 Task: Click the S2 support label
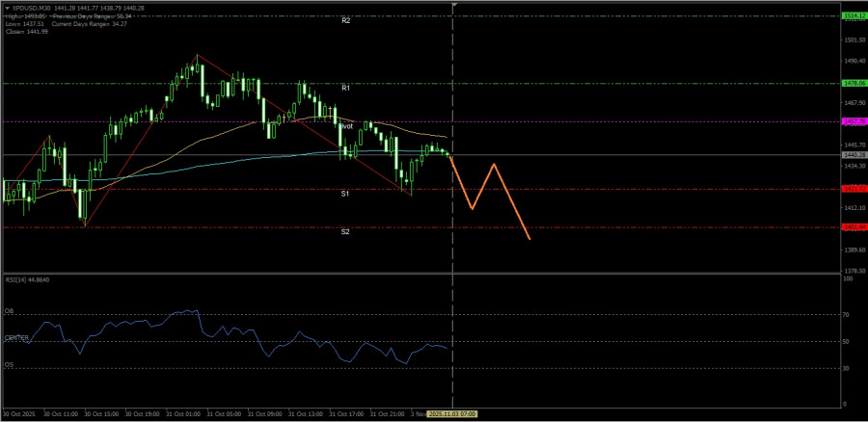click(x=345, y=232)
